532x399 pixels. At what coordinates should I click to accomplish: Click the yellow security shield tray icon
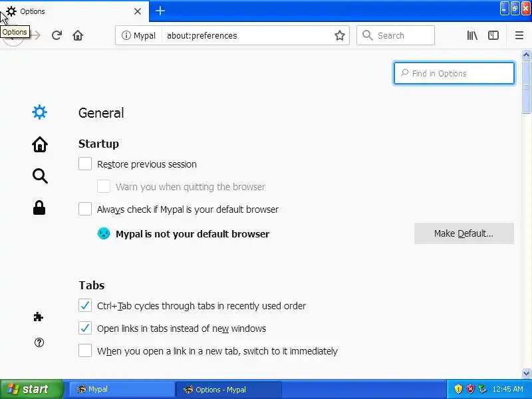(x=458, y=389)
